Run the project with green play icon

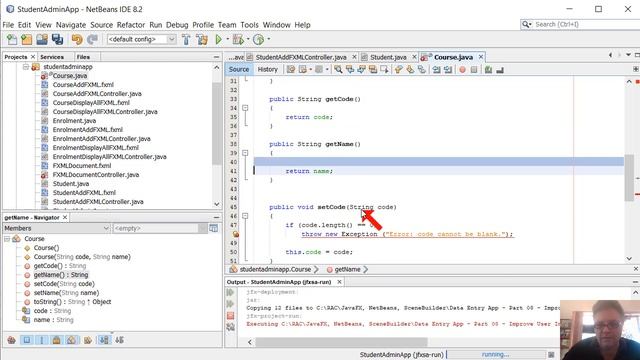point(218,40)
